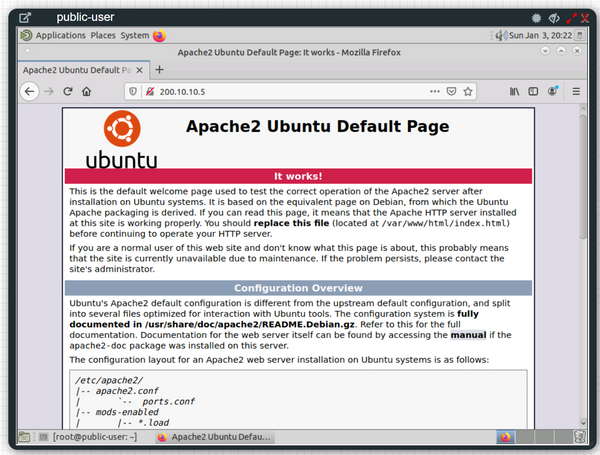
Task: Open the Firefox hamburger menu
Action: coord(576,91)
